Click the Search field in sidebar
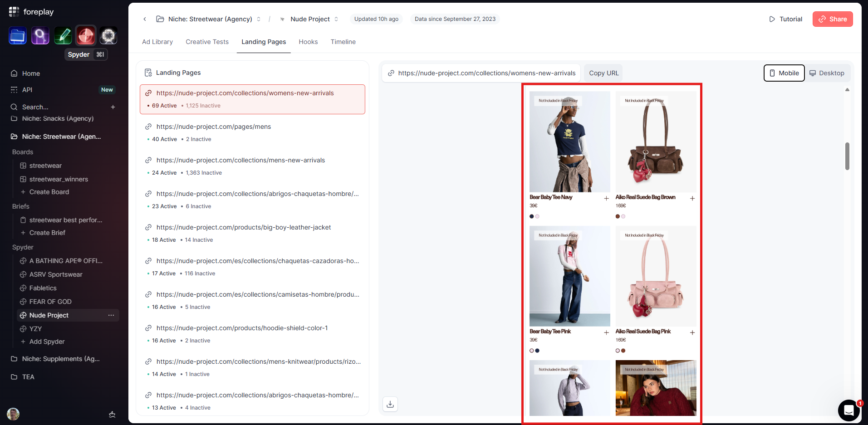868x425 pixels. [x=35, y=107]
